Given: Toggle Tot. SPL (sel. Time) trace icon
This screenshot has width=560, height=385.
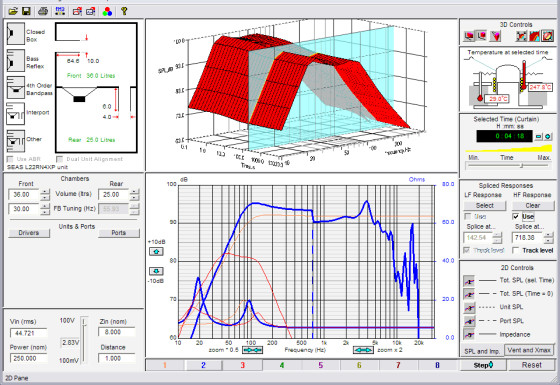Looking at the screenshot, I should tap(469, 281).
